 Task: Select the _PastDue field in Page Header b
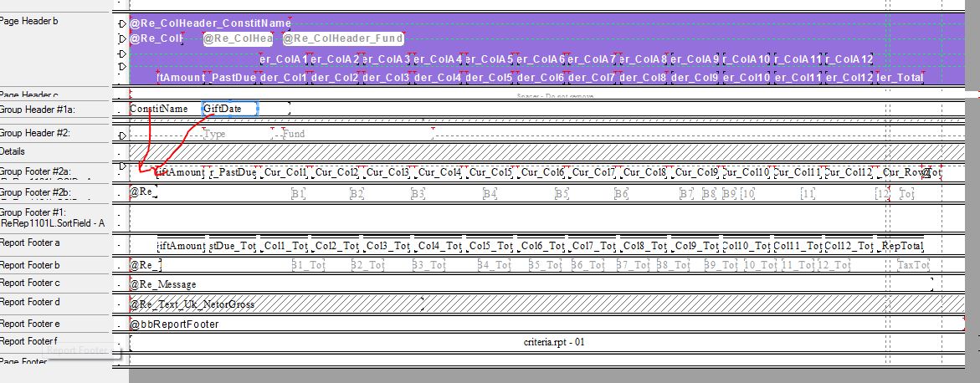pyautogui.click(x=233, y=78)
